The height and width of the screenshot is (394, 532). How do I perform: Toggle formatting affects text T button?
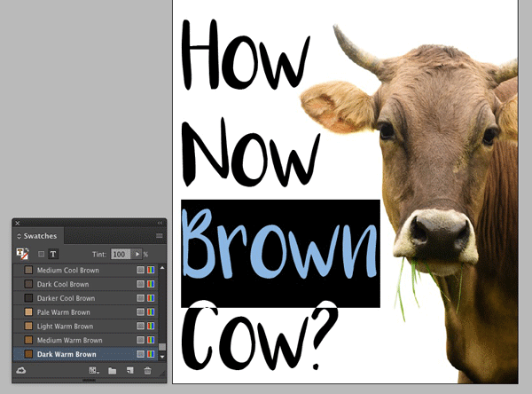click(52, 254)
